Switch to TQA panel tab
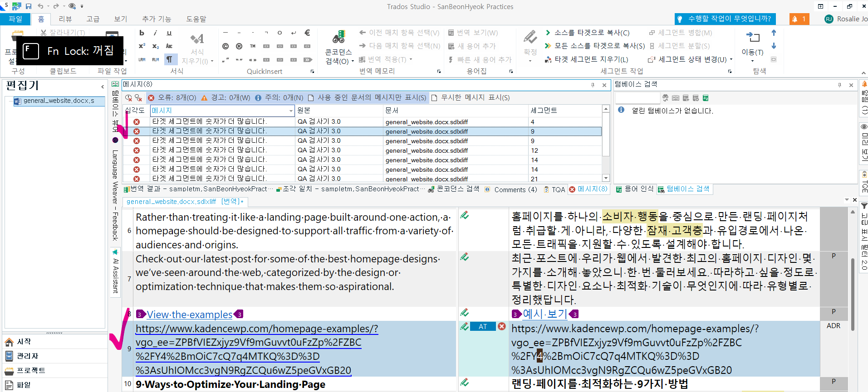This screenshot has width=868, height=392. 555,189
